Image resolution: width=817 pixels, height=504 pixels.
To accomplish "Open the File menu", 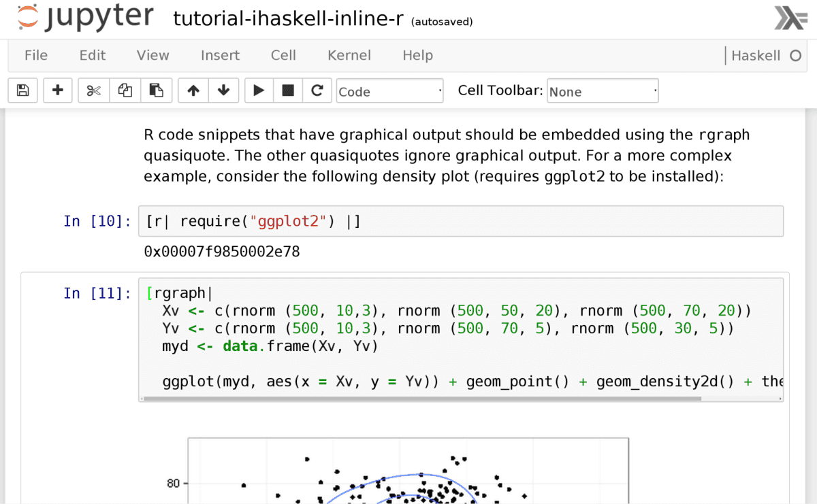I will [36, 56].
